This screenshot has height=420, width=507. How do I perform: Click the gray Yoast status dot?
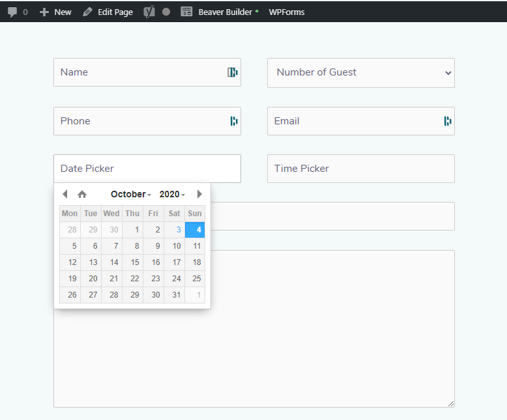[166, 12]
